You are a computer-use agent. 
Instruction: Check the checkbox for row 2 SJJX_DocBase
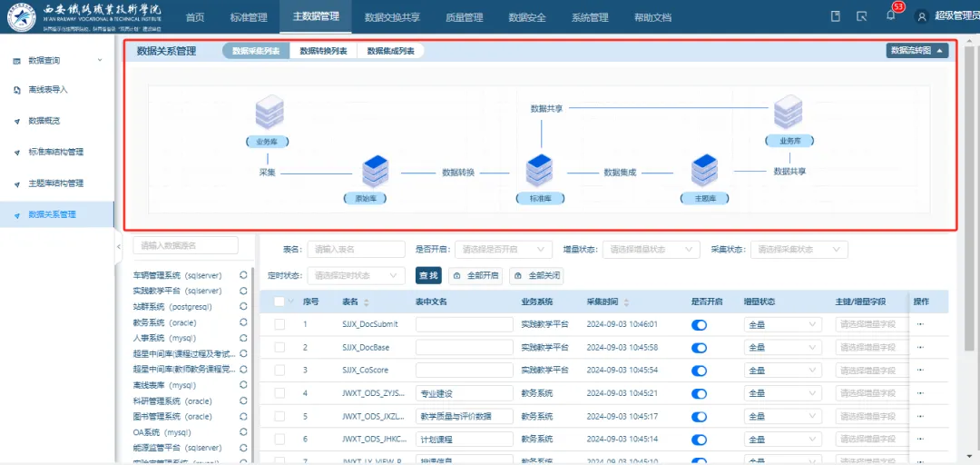click(279, 347)
